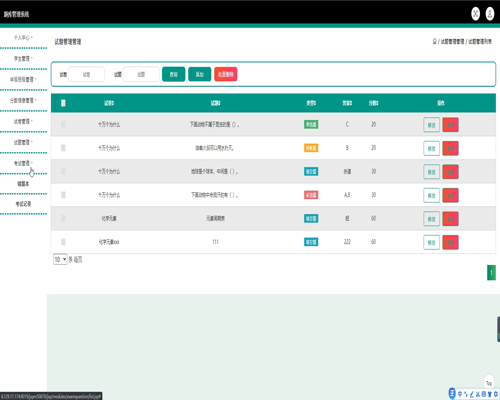Expand the 个人中心 sidebar menu
The image size is (500, 400).
(23, 38)
